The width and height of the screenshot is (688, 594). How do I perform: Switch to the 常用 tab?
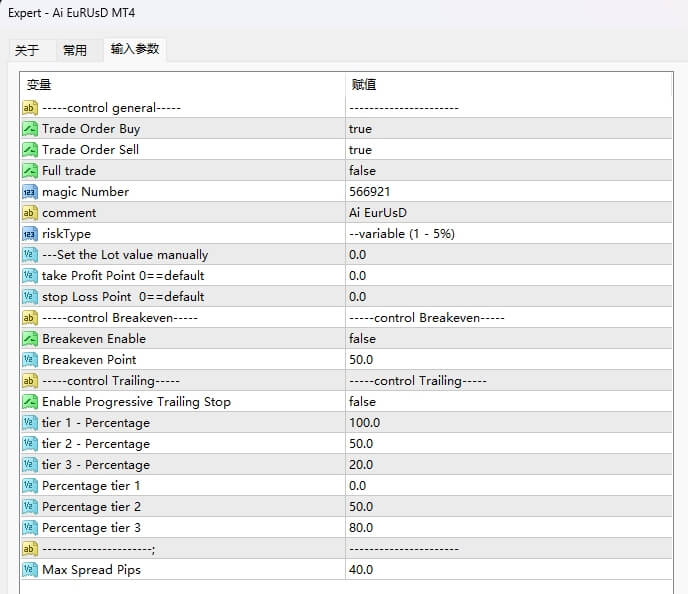pos(75,50)
